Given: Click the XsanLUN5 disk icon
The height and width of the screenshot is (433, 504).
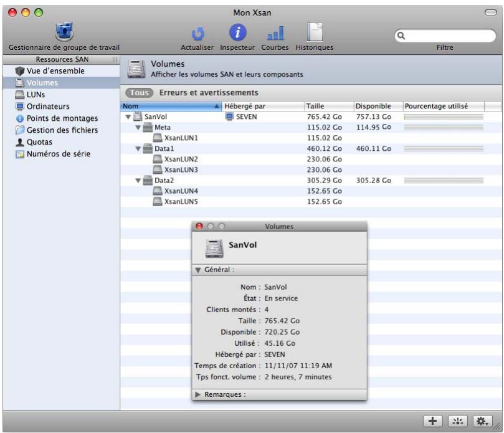Looking at the screenshot, I should point(158,202).
